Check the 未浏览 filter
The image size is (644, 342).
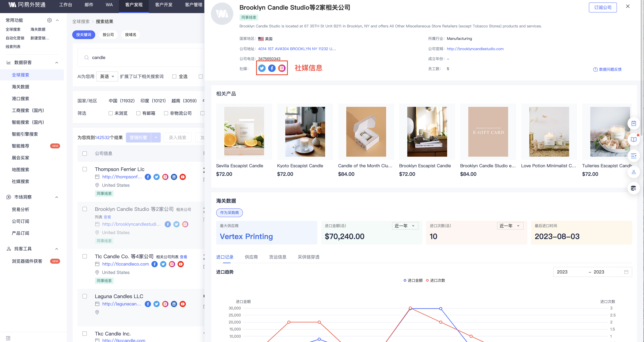(110, 113)
